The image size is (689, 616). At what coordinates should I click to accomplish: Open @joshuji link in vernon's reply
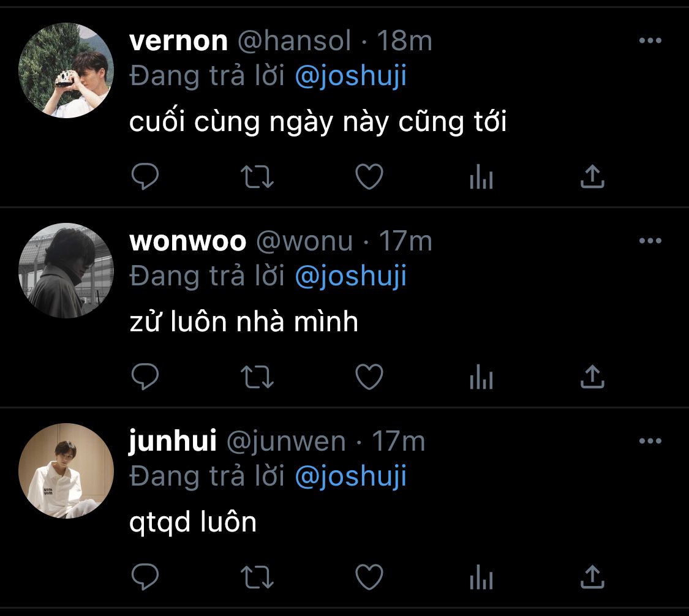point(351,76)
